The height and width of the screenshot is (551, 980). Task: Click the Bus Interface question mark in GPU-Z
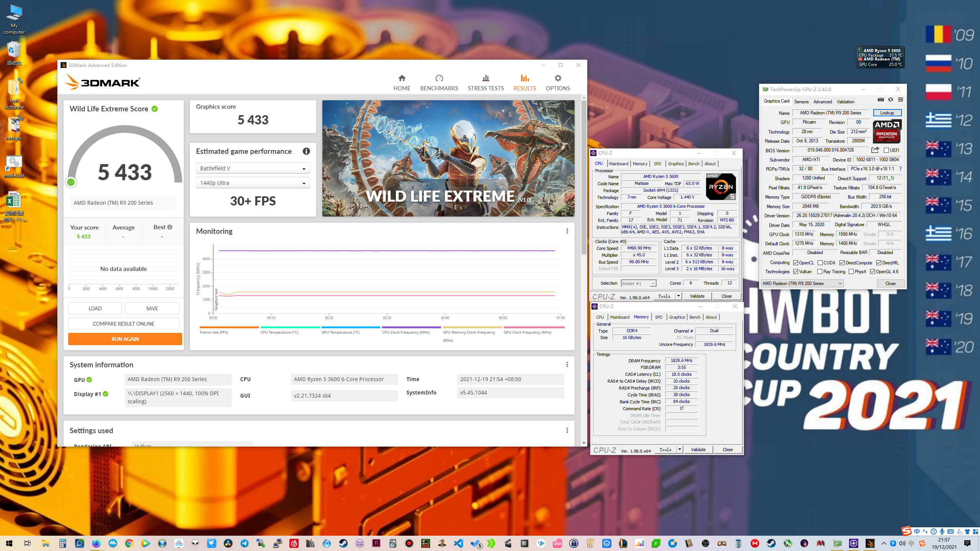[900, 169]
